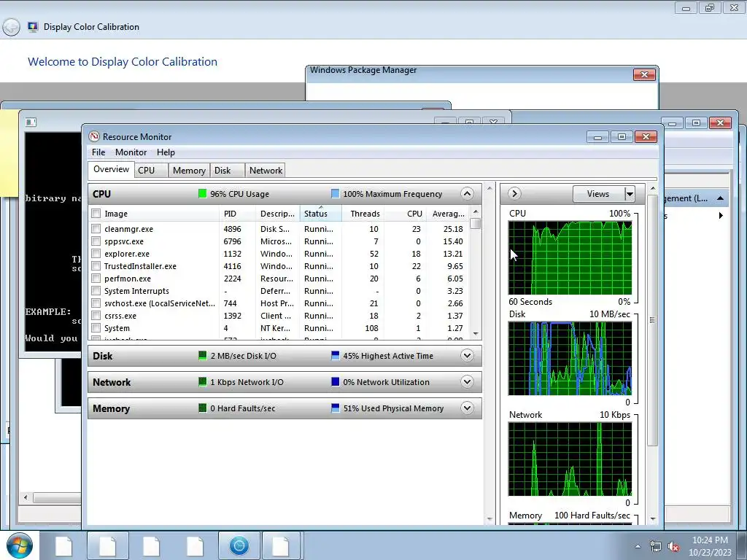Image resolution: width=747 pixels, height=560 pixels.
Task: Show hidden tray icons arrow
Action: [638, 546]
